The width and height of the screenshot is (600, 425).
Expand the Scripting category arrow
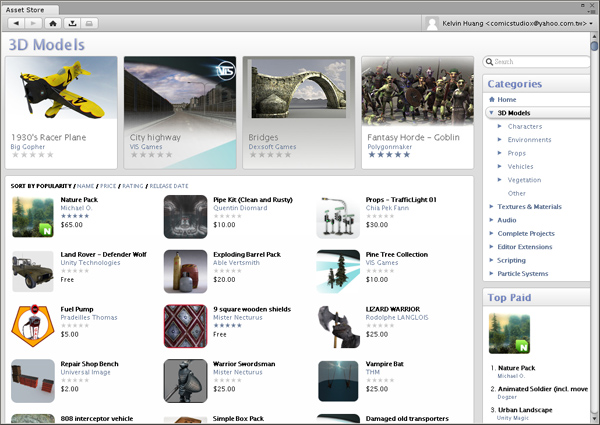tap(491, 260)
